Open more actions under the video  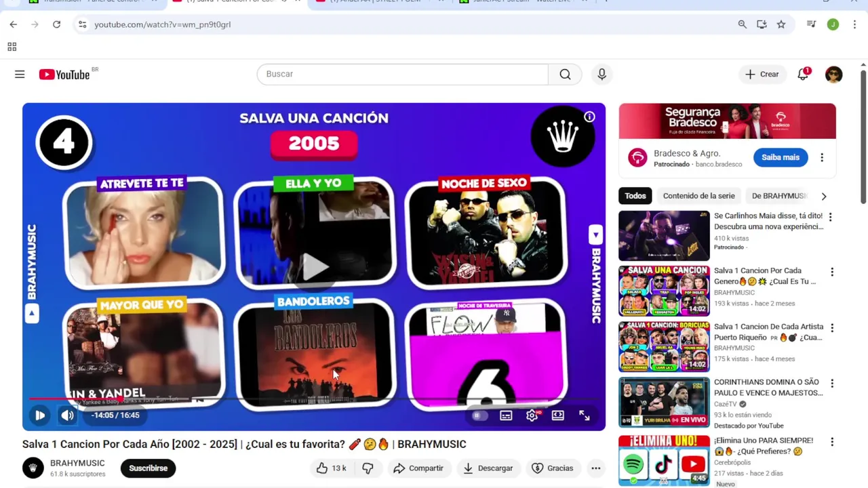(x=595, y=468)
